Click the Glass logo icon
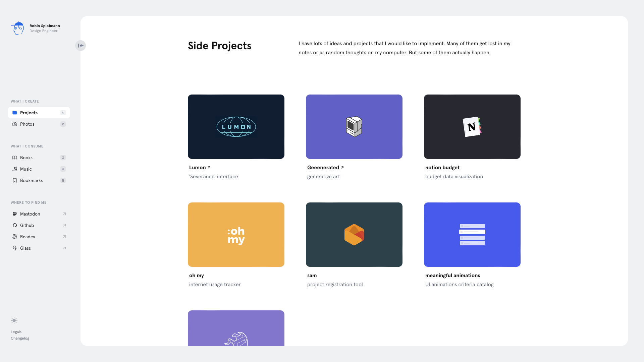644x362 pixels. tap(15, 248)
